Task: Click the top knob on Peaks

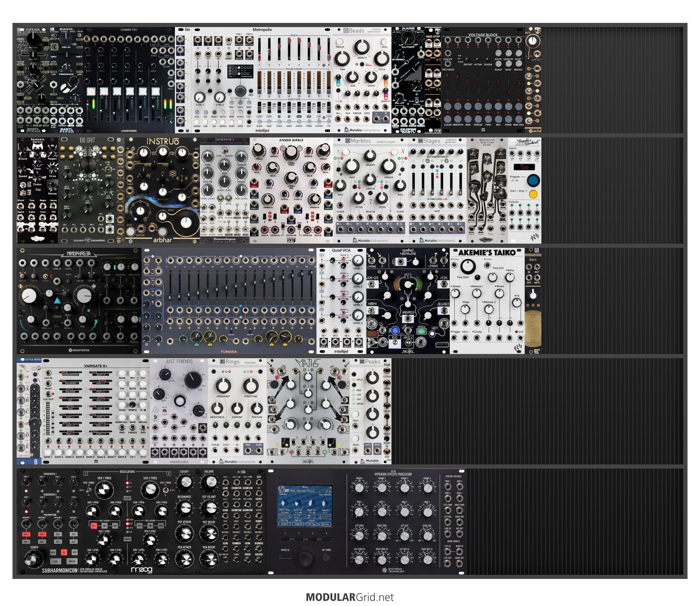Action: pos(373,378)
